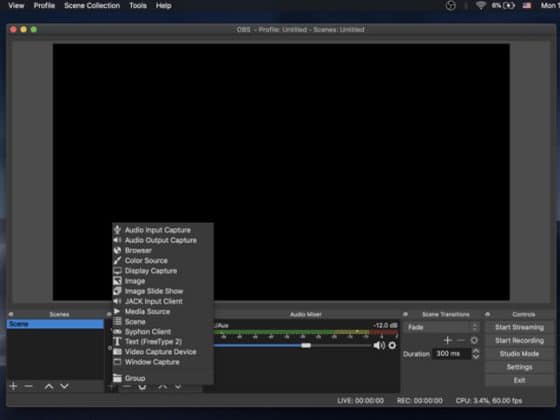Open the Fade transition dropdown
560x420 pixels.
(x=442, y=327)
